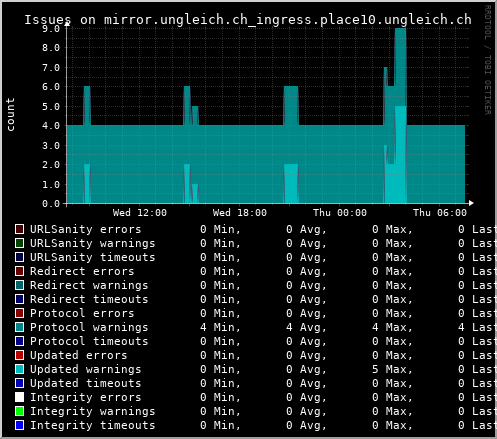Click the tallest 9.0 spike in graph
The width and height of the screenshot is (497, 439).
(400, 67)
